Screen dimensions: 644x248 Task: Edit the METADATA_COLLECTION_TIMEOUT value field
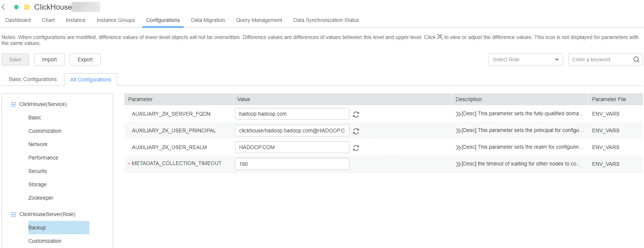[x=292, y=164]
